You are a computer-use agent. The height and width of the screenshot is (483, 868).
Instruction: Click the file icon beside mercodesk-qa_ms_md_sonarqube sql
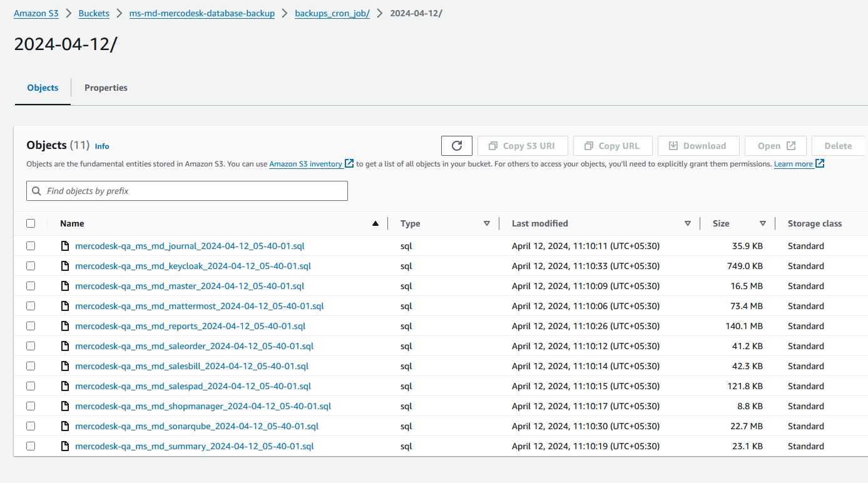(64, 426)
